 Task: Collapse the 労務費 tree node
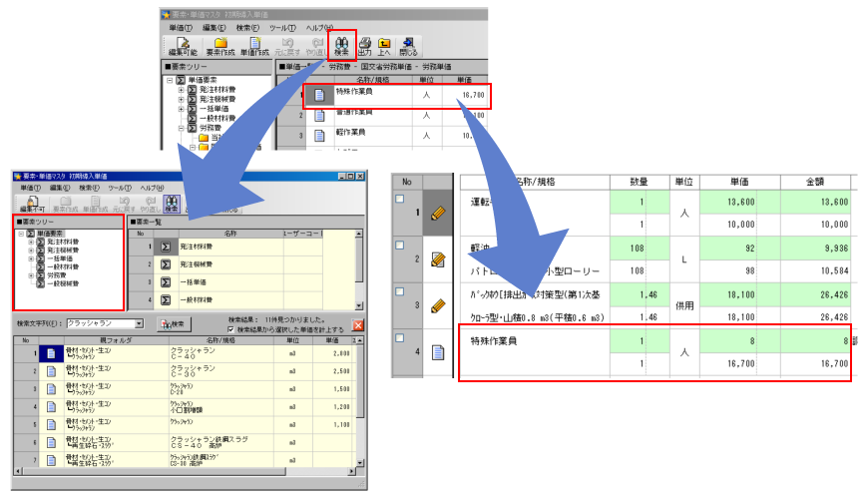coord(182,128)
